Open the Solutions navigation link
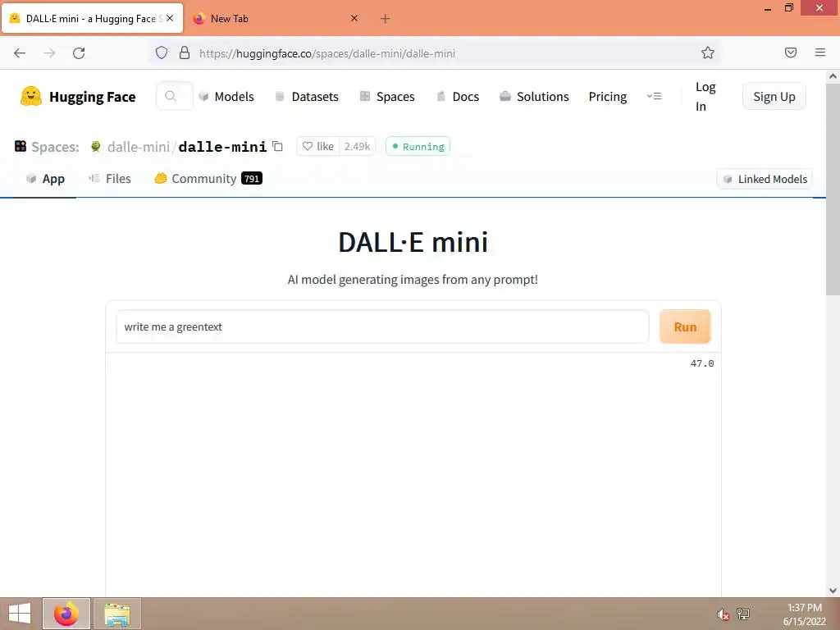 534,97
